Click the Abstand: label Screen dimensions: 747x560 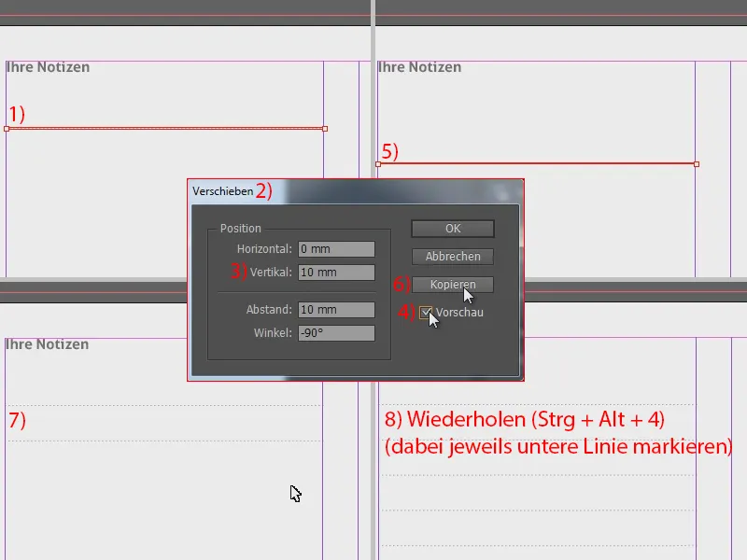[x=269, y=310]
